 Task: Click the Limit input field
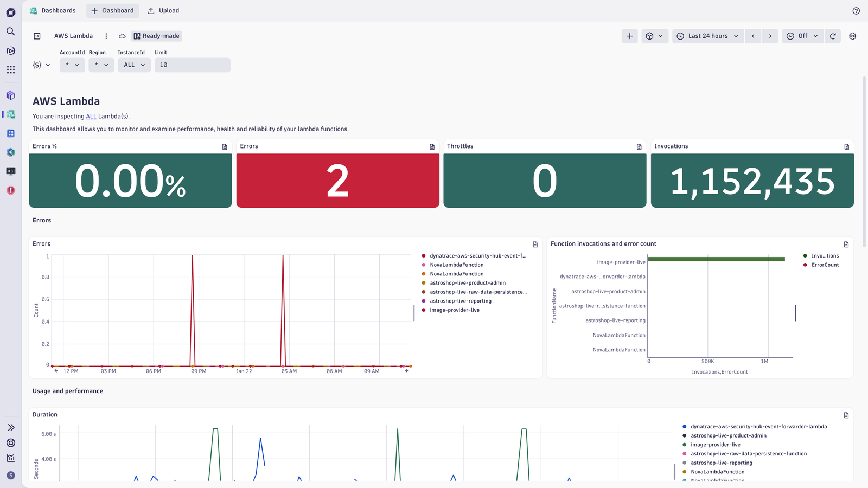coord(193,65)
